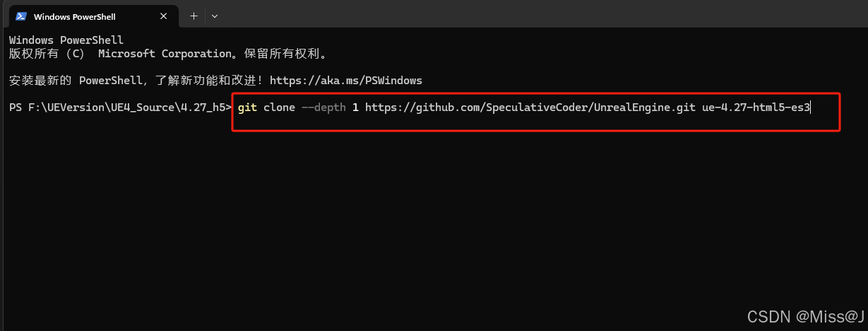Select the Windows PowerShell tab title
Viewport: 868px width, 331px height.
tap(74, 16)
